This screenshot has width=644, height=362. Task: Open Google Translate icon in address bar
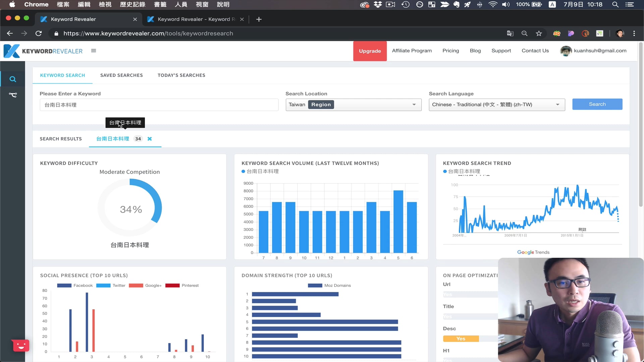pos(510,33)
